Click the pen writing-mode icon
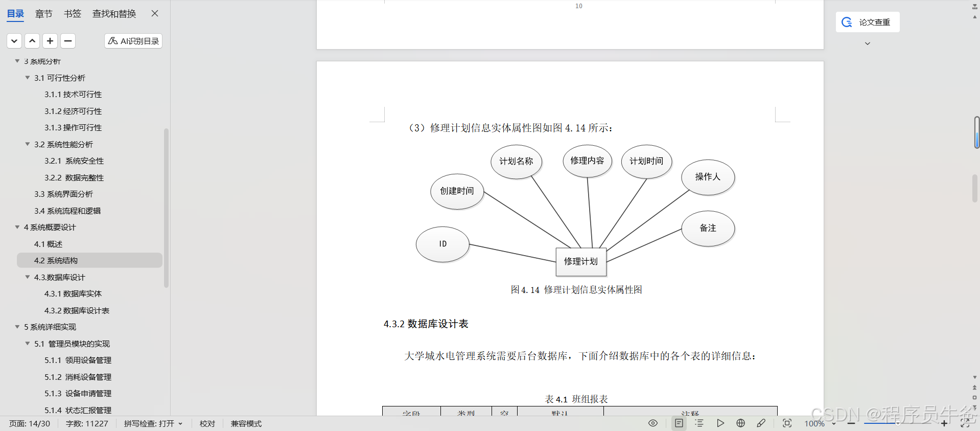The image size is (980, 431). point(761,423)
